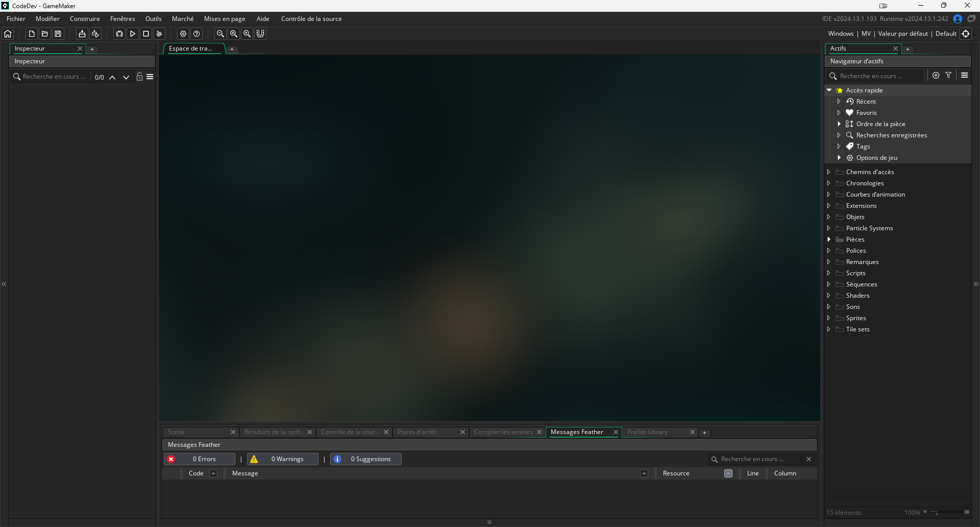Go to previous Inspector search result
This screenshot has width=980, height=527.
[112, 77]
